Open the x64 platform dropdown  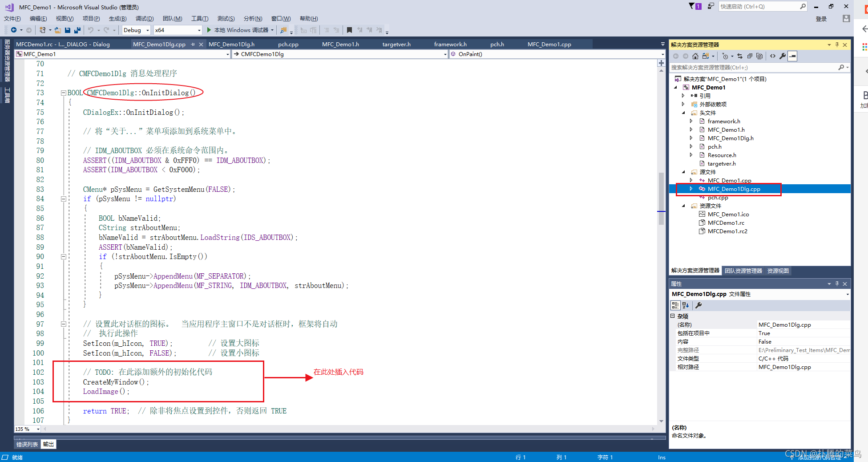[199, 30]
